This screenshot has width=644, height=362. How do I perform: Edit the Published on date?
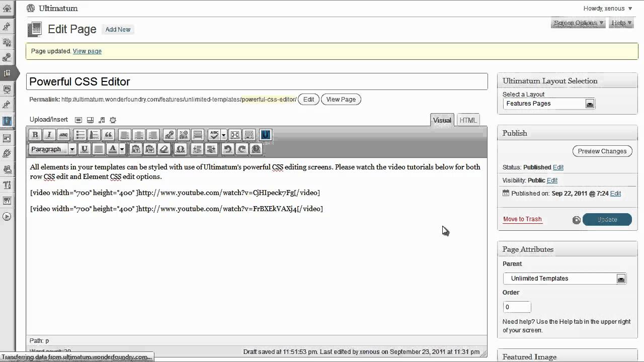click(x=615, y=194)
